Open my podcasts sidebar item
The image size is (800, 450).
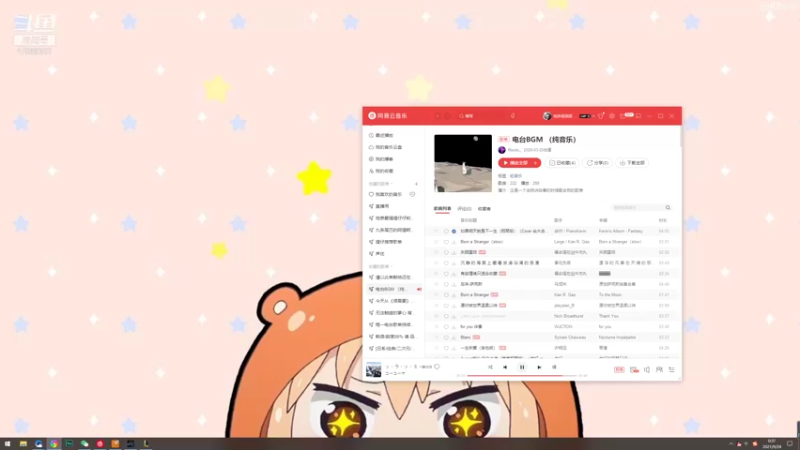click(381, 159)
